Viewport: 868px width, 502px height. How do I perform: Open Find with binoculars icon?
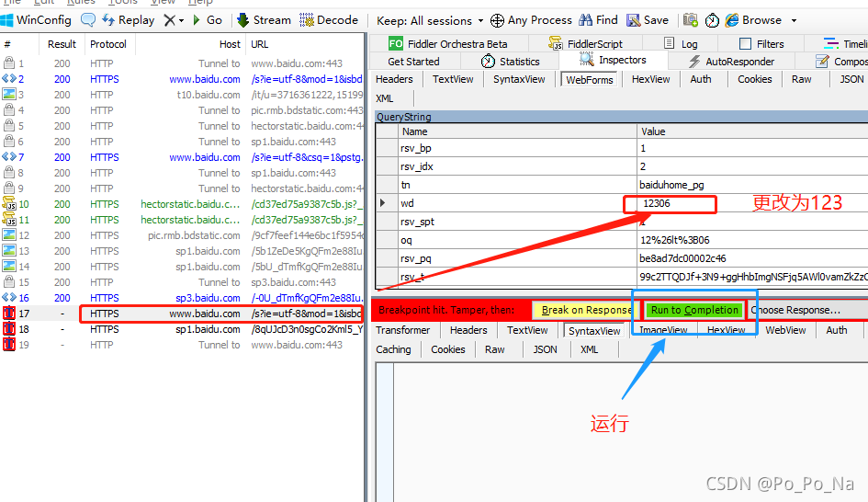pyautogui.click(x=585, y=20)
